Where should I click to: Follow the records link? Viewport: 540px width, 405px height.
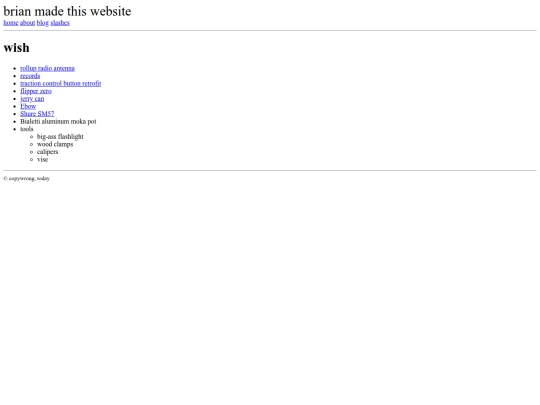(x=30, y=76)
